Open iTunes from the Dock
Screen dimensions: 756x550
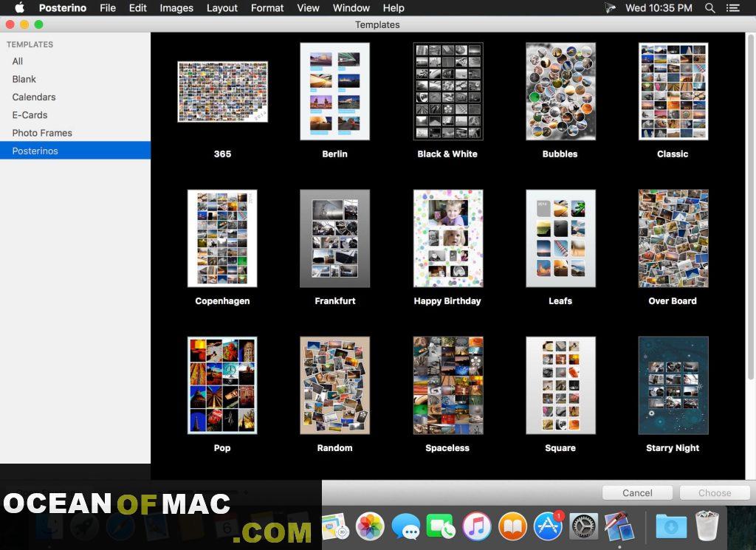[x=476, y=526]
